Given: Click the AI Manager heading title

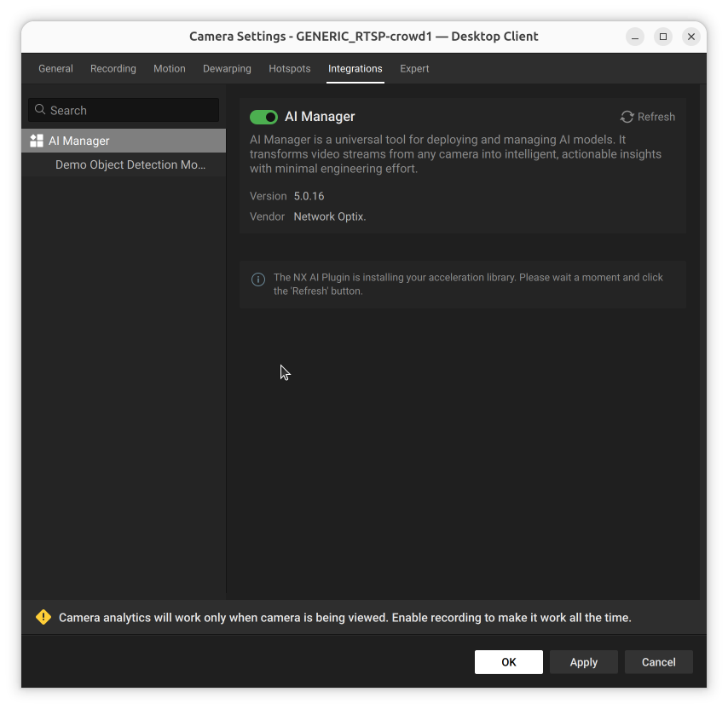Looking at the screenshot, I should [x=320, y=117].
